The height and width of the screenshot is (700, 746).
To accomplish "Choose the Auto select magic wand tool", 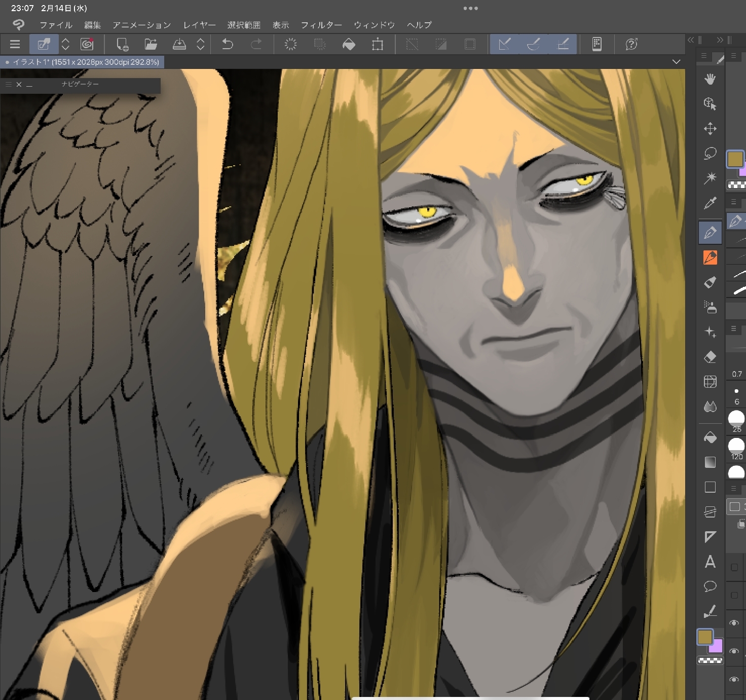I will 710,178.
